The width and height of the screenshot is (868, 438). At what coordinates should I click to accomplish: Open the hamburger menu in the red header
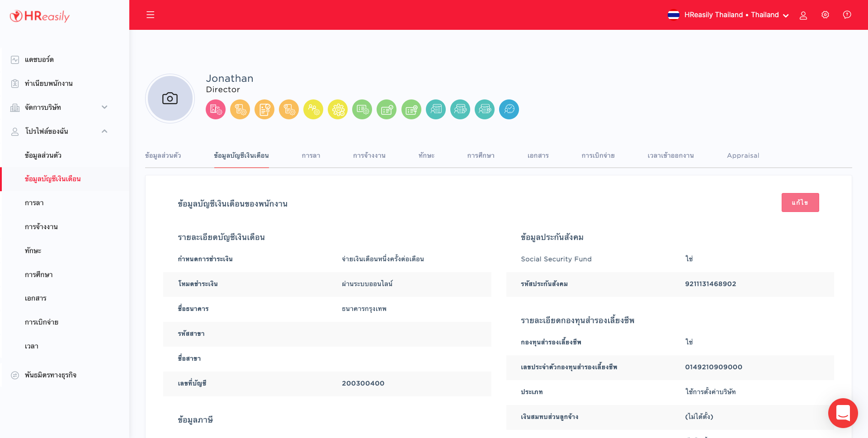click(151, 15)
